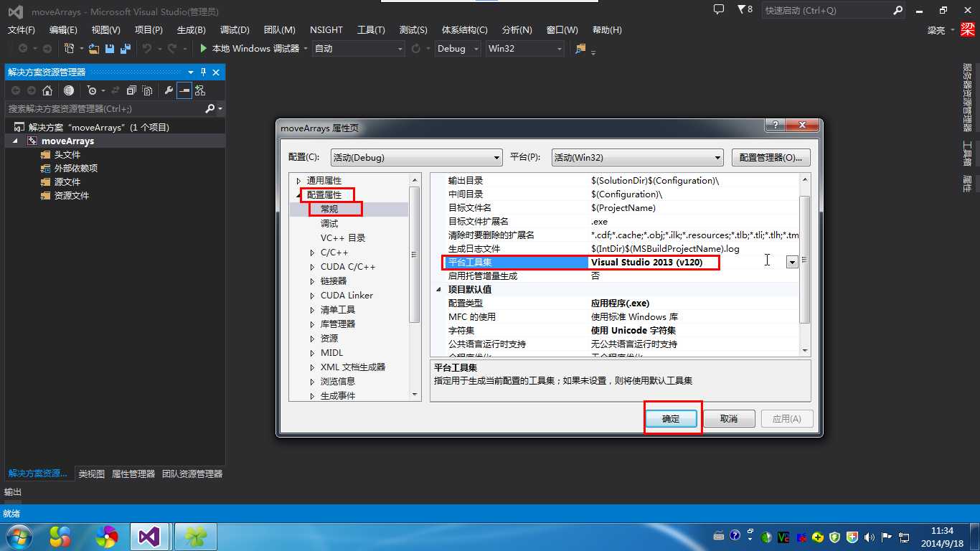The height and width of the screenshot is (551, 980).
Task: Open Properties wrench icon in Solution Explorer
Action: [x=169, y=90]
